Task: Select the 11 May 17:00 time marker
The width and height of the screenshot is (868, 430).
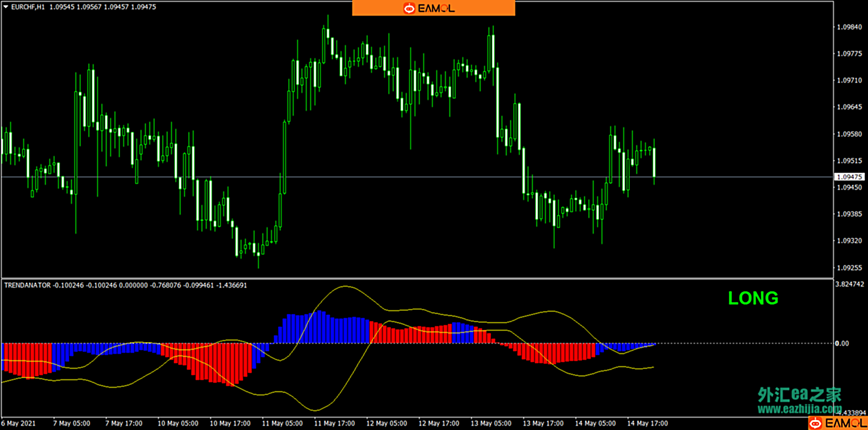Action: click(334, 423)
